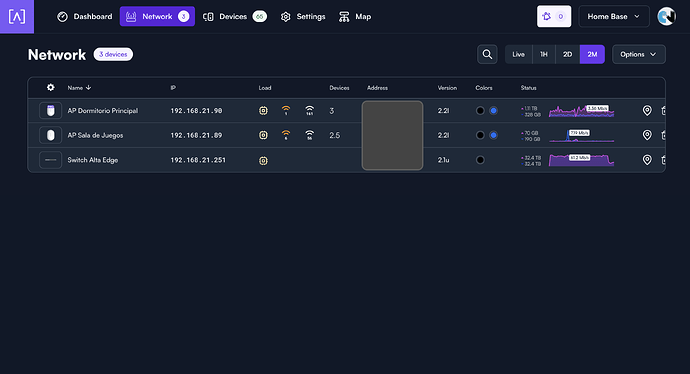Click location pin for Switch Alta Edge
The image size is (690, 374).
pos(647,160)
